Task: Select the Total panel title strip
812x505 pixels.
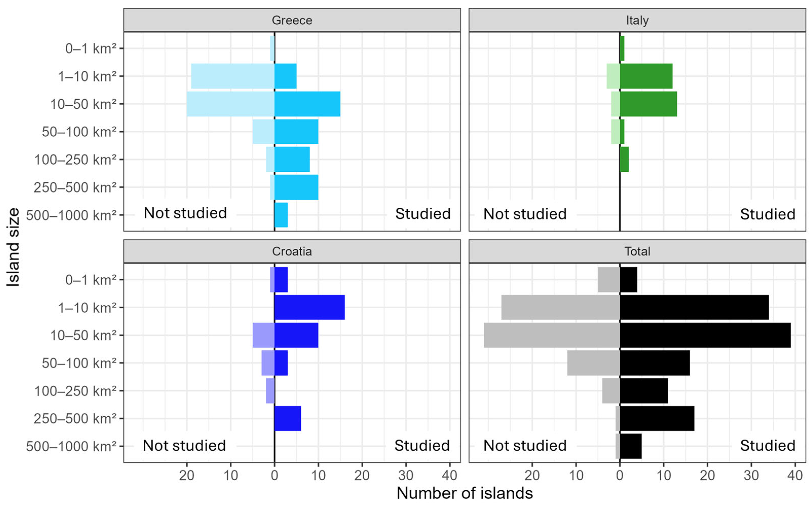Action: [637, 251]
